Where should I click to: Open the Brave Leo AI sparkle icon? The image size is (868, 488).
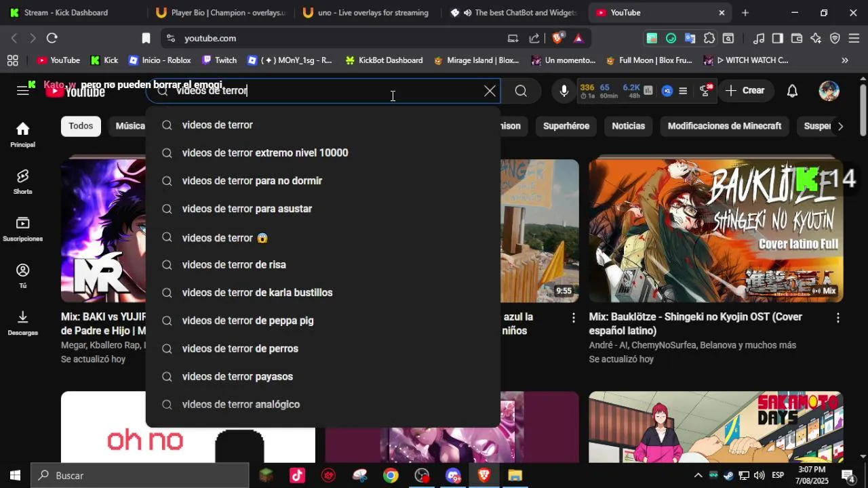(x=816, y=38)
